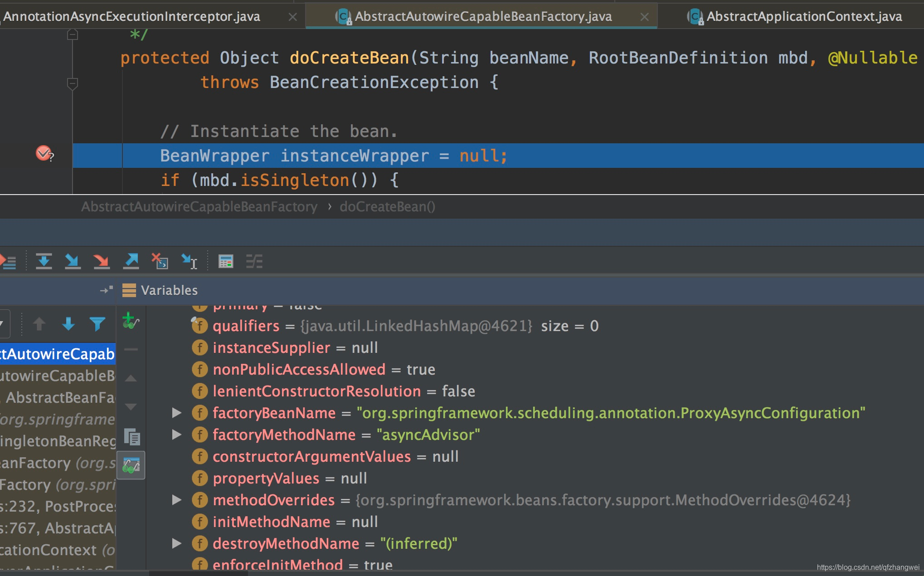Click the Run to Cursor icon
The height and width of the screenshot is (576, 924).
click(190, 261)
